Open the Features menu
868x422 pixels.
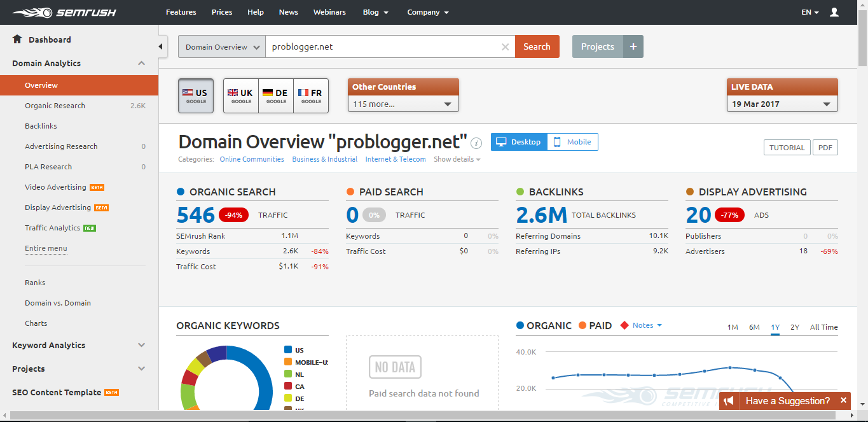181,12
